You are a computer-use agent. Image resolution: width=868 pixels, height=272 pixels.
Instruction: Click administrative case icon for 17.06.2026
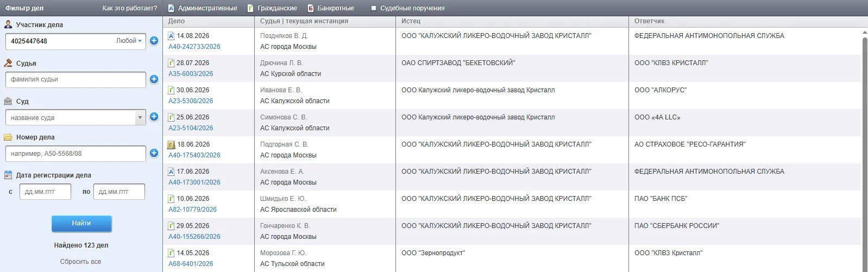(172, 172)
